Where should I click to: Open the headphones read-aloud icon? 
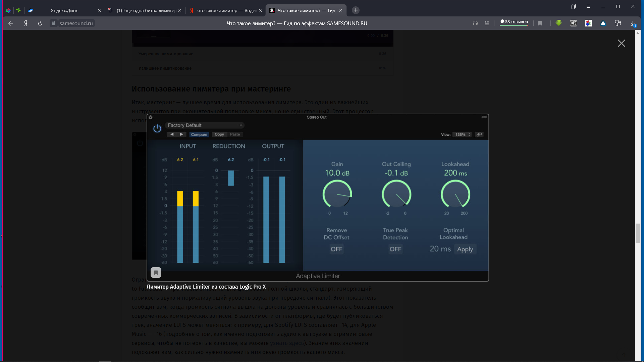475,23
